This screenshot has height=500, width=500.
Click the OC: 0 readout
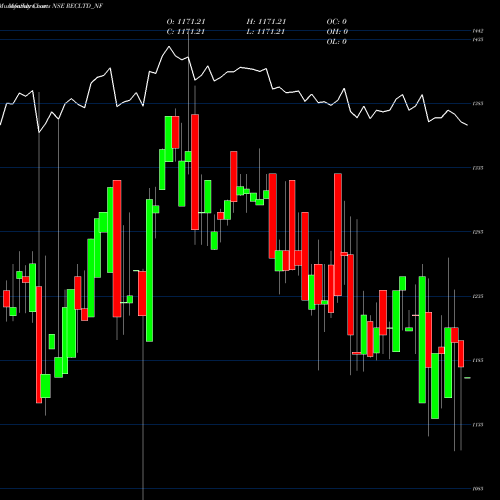pos(337,22)
